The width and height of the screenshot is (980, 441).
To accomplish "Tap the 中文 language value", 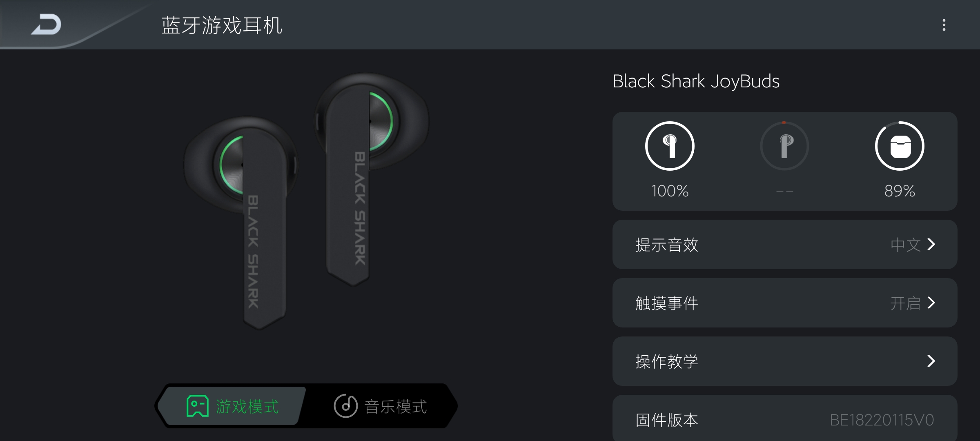I will pos(906,245).
